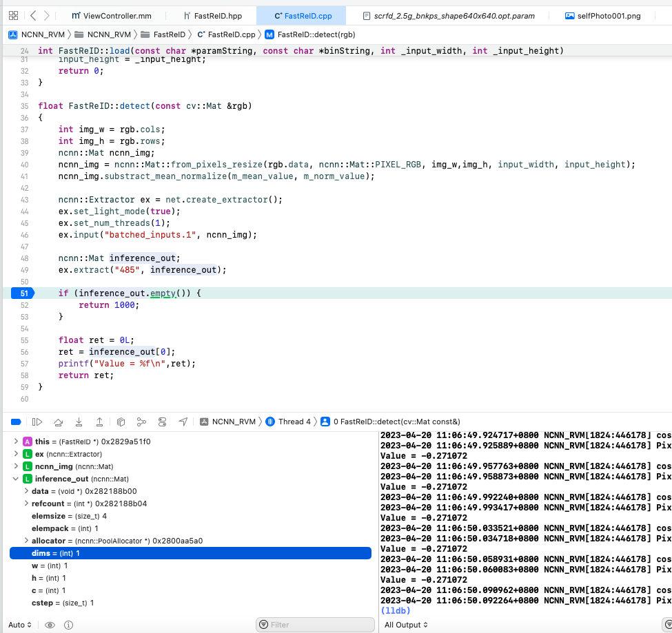Viewport: 672px width, 633px height.
Task: Switch to ViewController.mm tab
Action: pyautogui.click(x=112, y=16)
